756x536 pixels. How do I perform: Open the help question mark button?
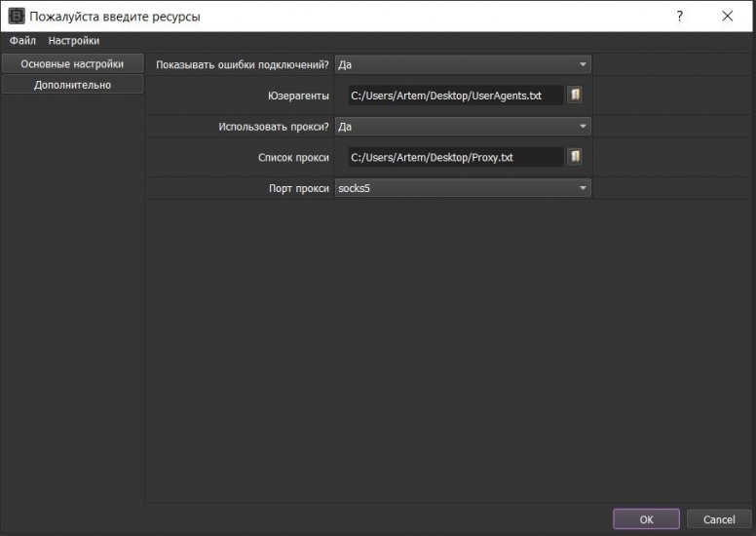pyautogui.click(x=679, y=17)
